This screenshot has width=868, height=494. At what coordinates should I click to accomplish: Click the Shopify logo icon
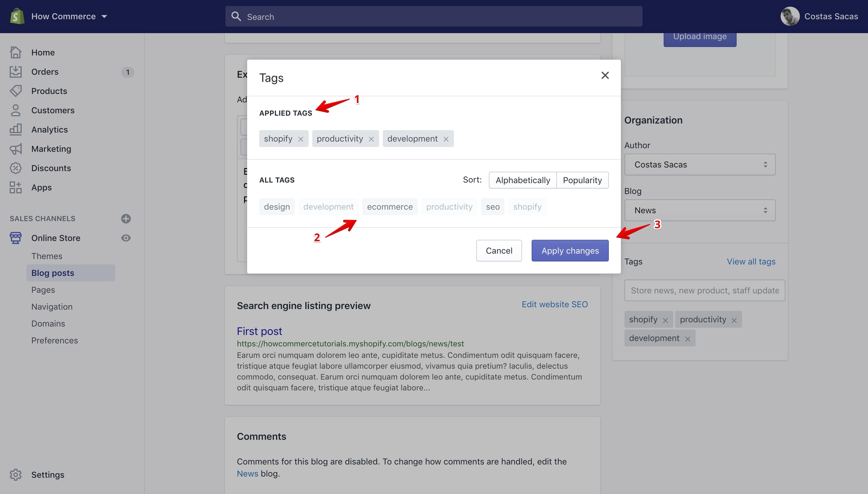point(17,16)
